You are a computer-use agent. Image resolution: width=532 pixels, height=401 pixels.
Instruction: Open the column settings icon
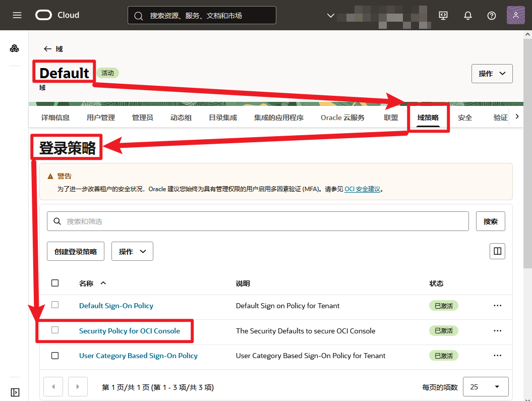(497, 251)
